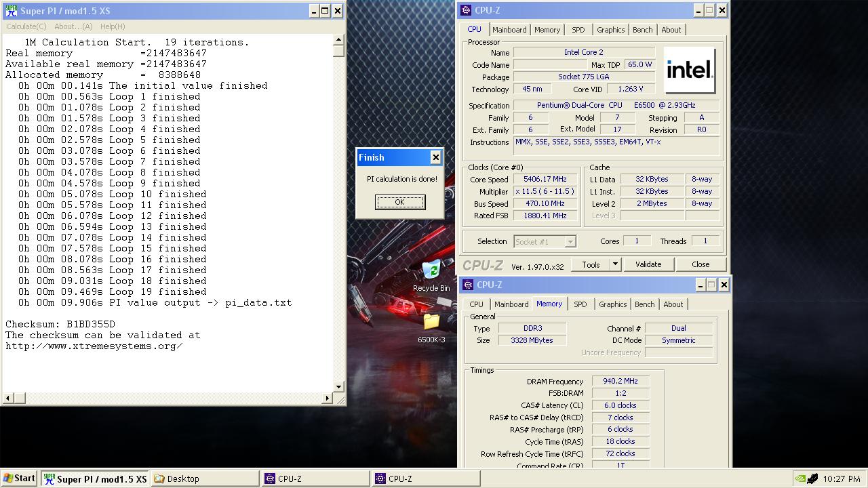Click memory Size value 3328 MBytes

[532, 340]
